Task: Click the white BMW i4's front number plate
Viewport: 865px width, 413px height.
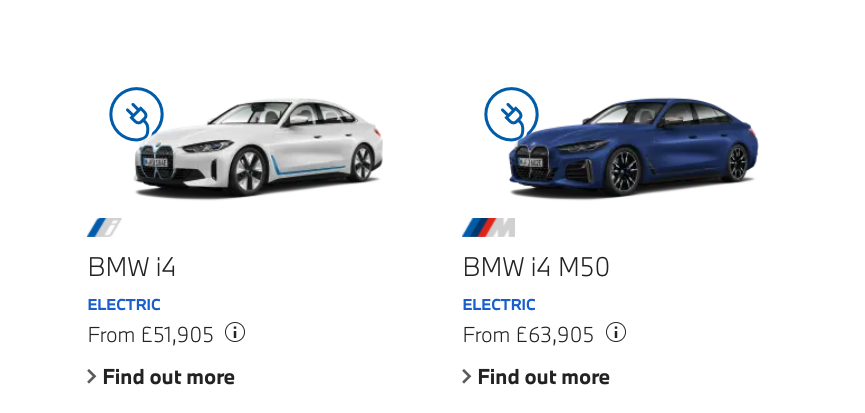Action: tap(155, 162)
